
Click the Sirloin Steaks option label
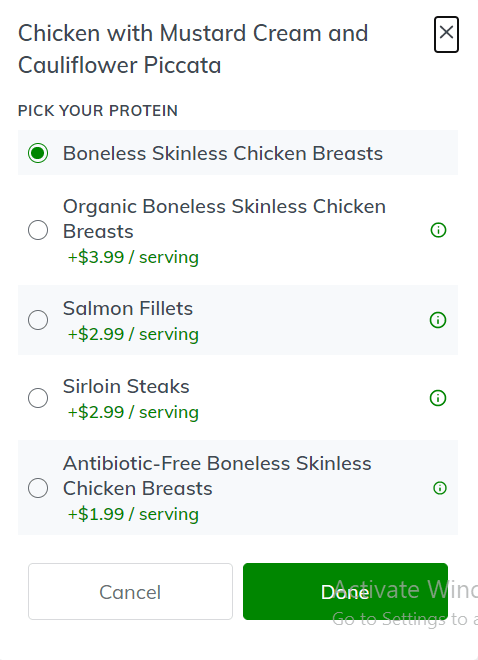click(126, 386)
